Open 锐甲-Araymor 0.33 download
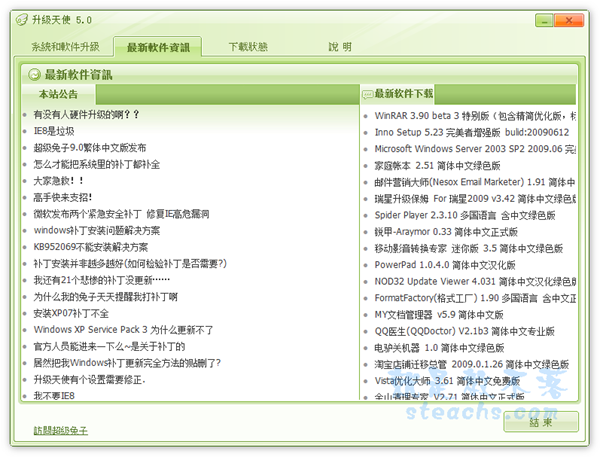The height and width of the screenshot is (457, 600). (x=446, y=232)
